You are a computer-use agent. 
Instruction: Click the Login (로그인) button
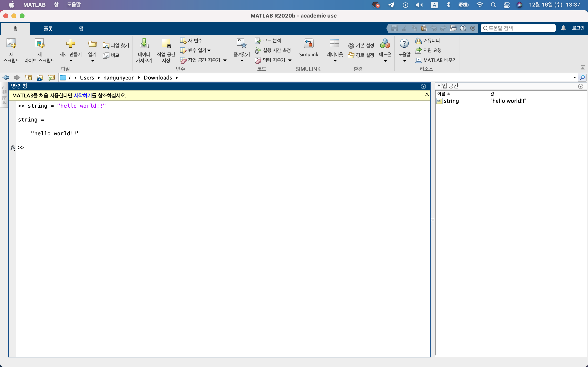(x=578, y=28)
